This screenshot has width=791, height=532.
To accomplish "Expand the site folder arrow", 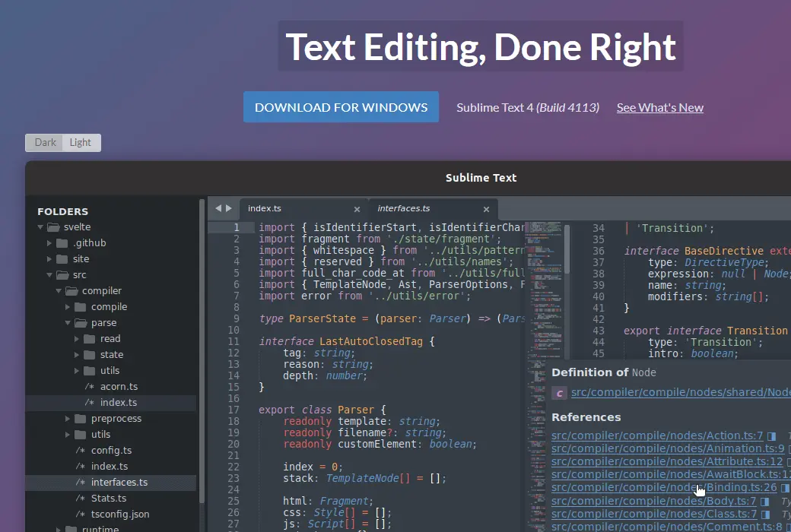I will click(x=49, y=259).
